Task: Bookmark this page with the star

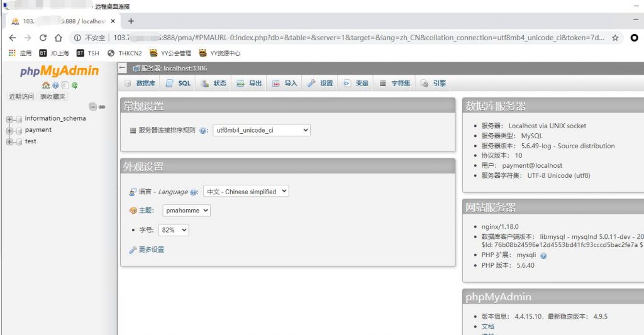Action: pos(615,38)
